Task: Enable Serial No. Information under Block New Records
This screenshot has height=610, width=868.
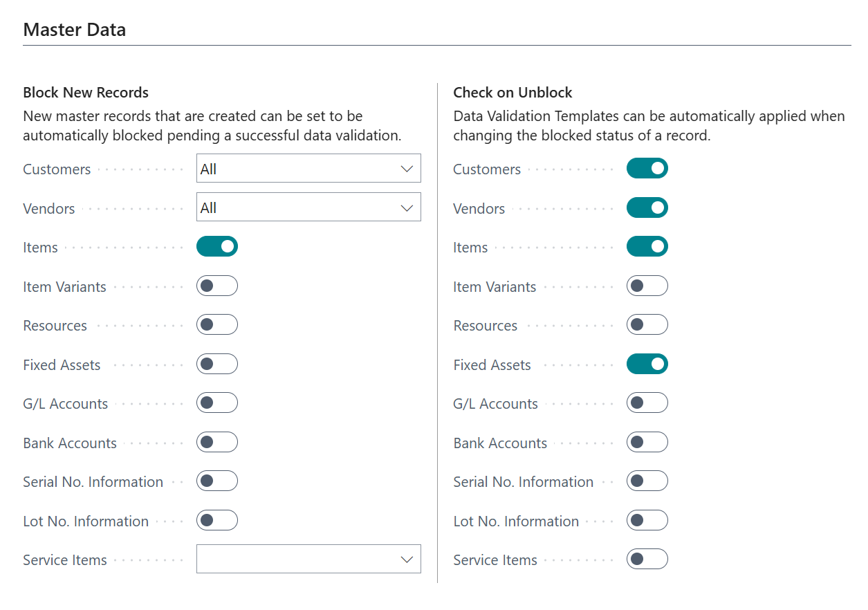Action: 217,481
